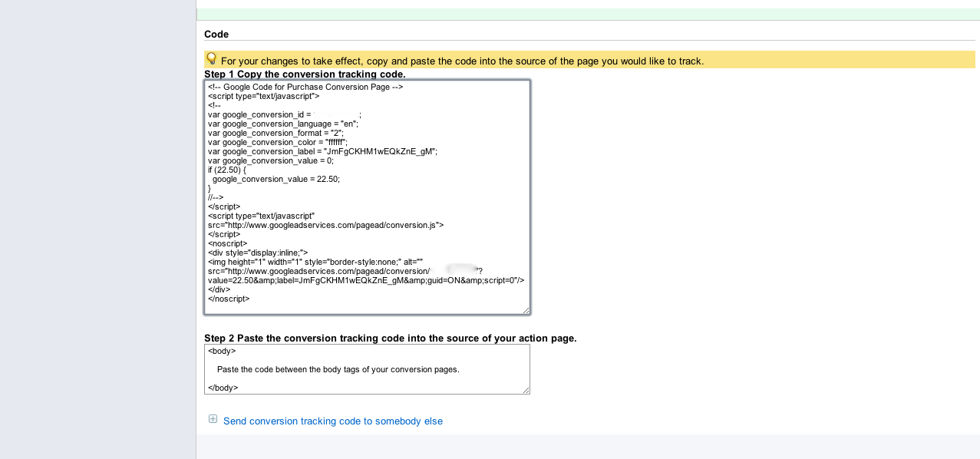Screen dimensions: 980x459
Task: Click the yellow tip text "For your changes to take effect"
Action: [462, 61]
